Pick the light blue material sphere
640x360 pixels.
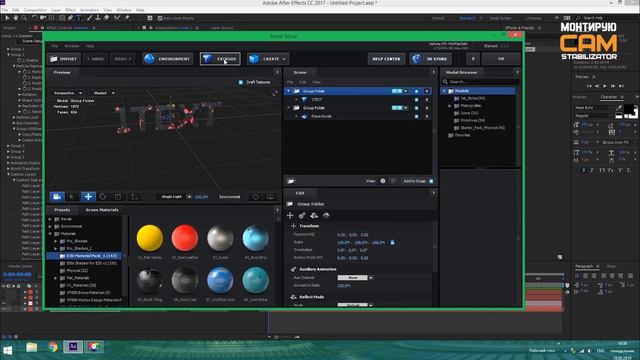[256, 238]
